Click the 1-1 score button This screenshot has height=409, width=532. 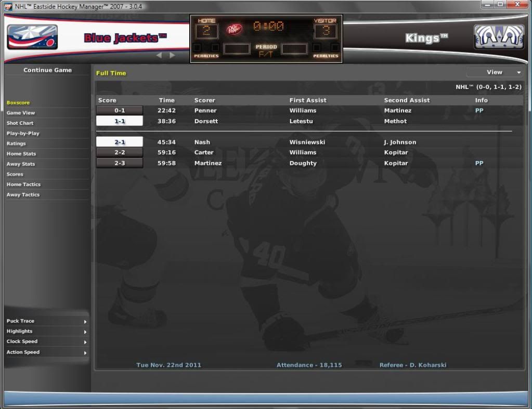(120, 121)
